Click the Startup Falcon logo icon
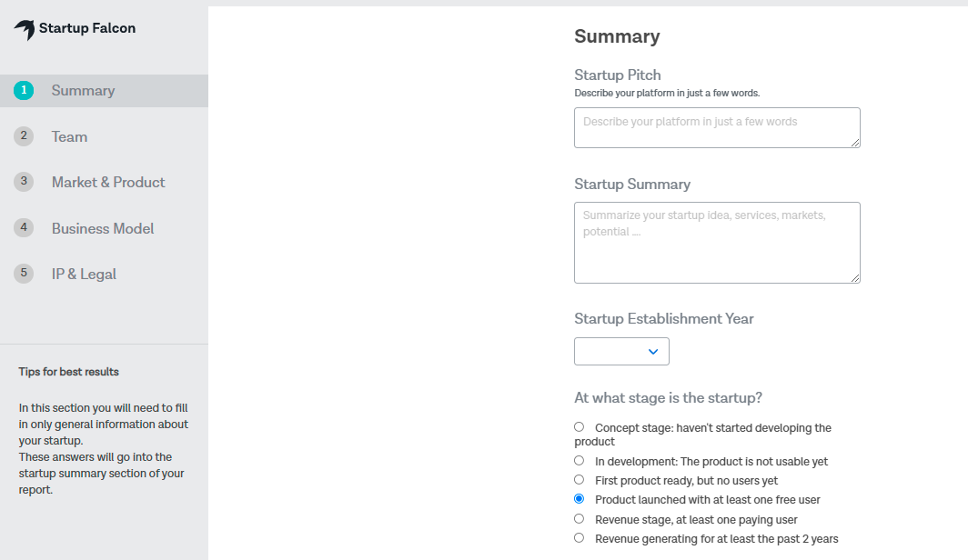This screenshot has width=968, height=560. (x=23, y=28)
